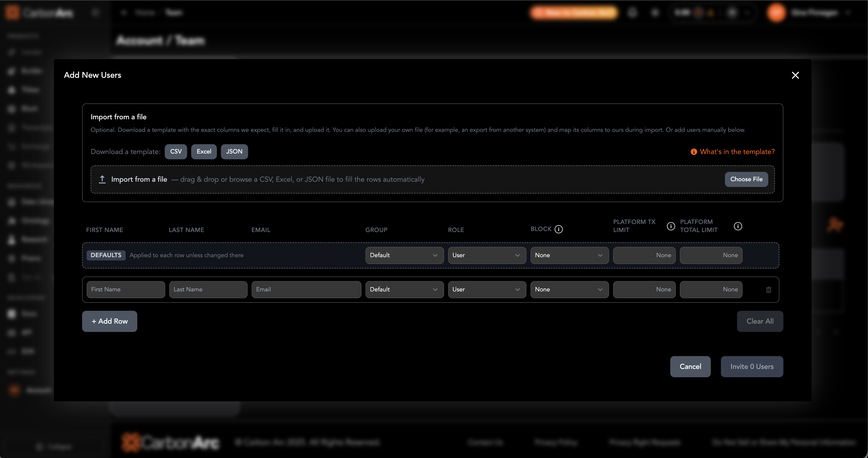Image resolution: width=868 pixels, height=458 pixels.
Task: Click the Platform TX Limit info icon
Action: [671, 226]
